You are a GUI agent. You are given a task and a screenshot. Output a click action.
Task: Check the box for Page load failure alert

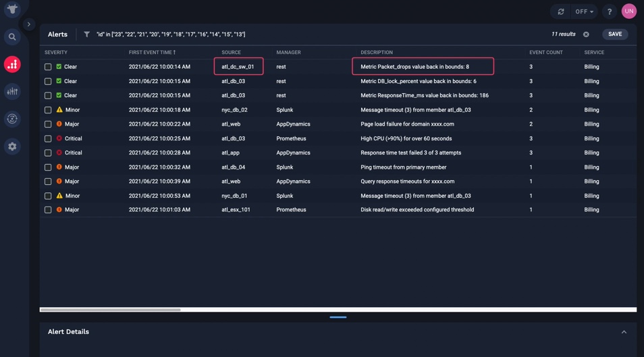point(48,124)
